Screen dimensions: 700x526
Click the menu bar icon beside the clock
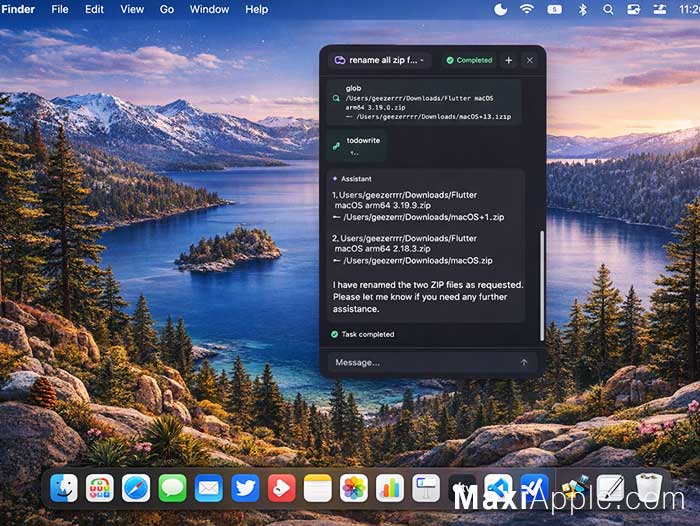click(660, 9)
